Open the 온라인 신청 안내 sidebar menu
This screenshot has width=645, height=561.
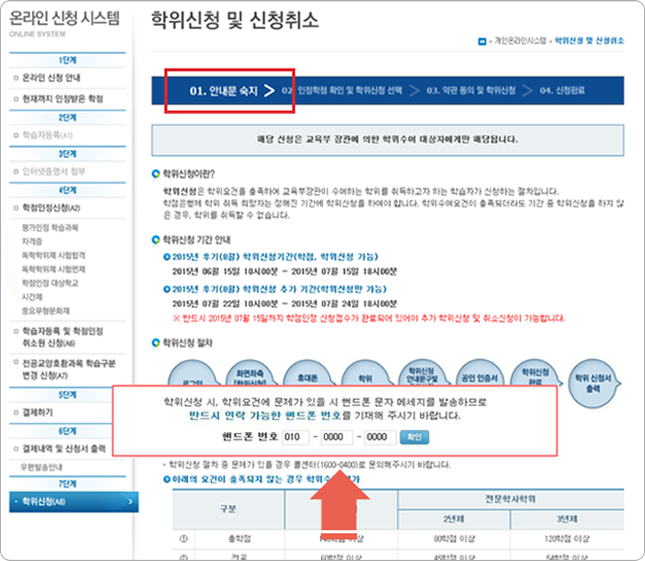click(x=51, y=77)
